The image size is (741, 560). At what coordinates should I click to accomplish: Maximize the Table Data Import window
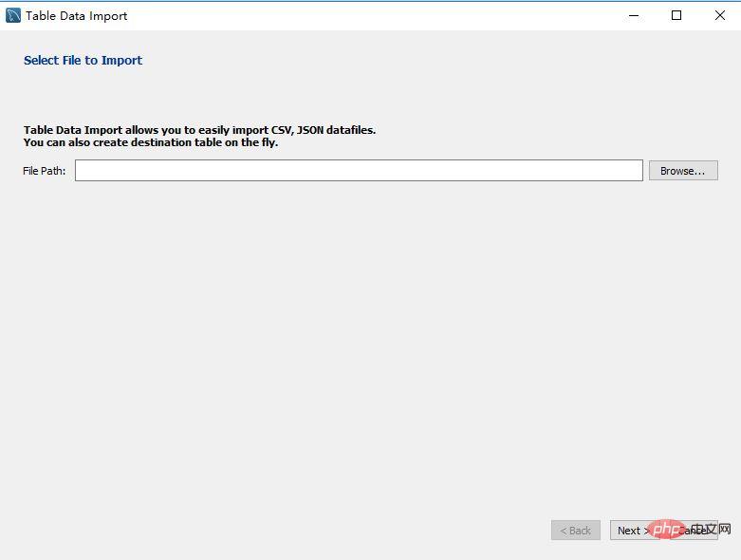click(x=676, y=15)
